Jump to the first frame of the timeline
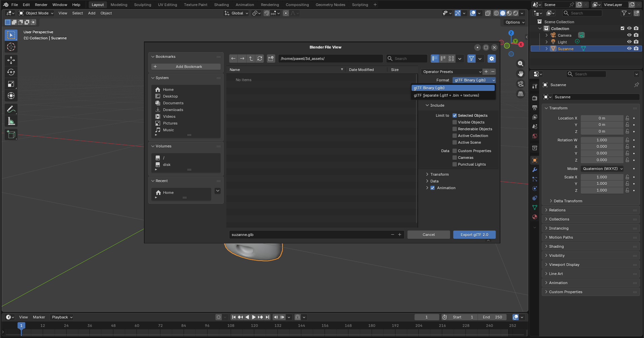 click(x=234, y=317)
